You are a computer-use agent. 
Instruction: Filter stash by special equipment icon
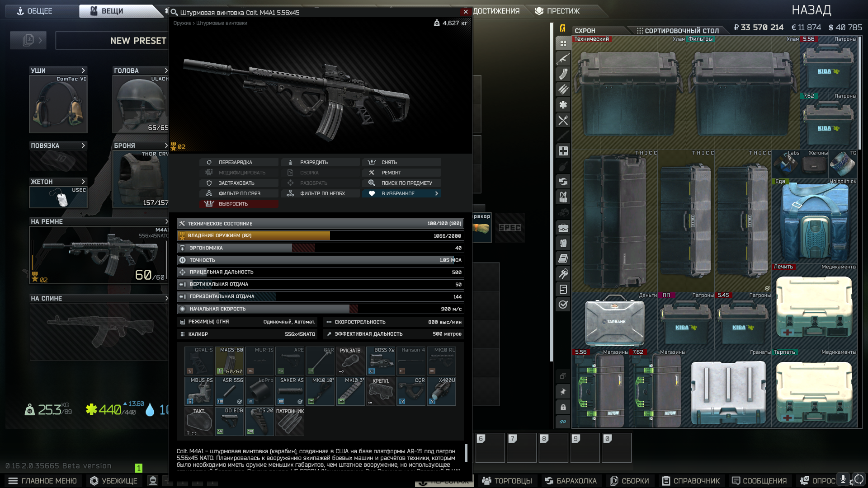pos(563,289)
